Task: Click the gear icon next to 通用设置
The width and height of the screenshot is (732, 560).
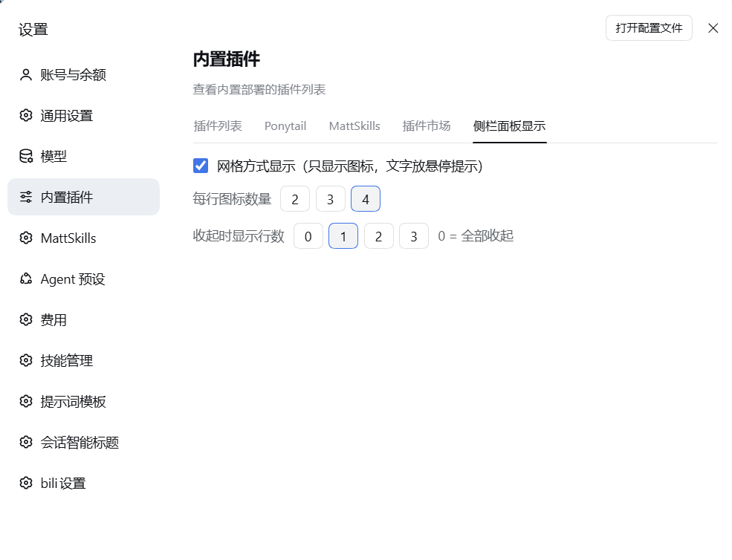Action: click(x=26, y=115)
